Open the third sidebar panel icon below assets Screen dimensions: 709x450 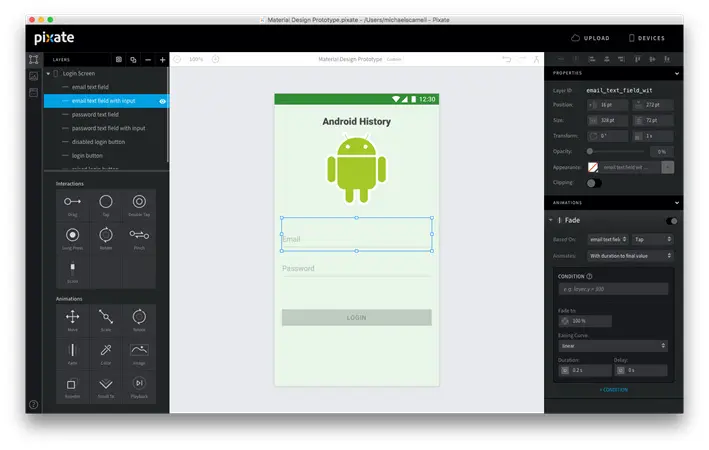(33, 93)
